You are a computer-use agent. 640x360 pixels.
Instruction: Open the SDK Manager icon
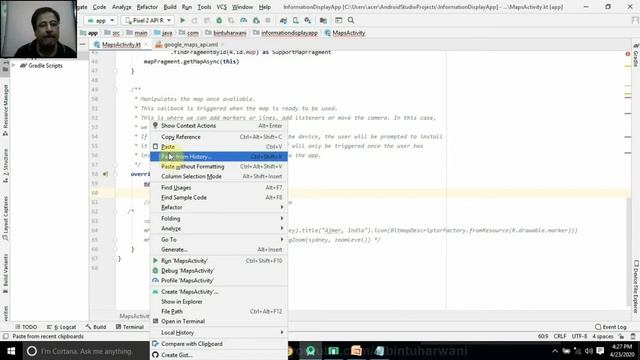coord(308,20)
